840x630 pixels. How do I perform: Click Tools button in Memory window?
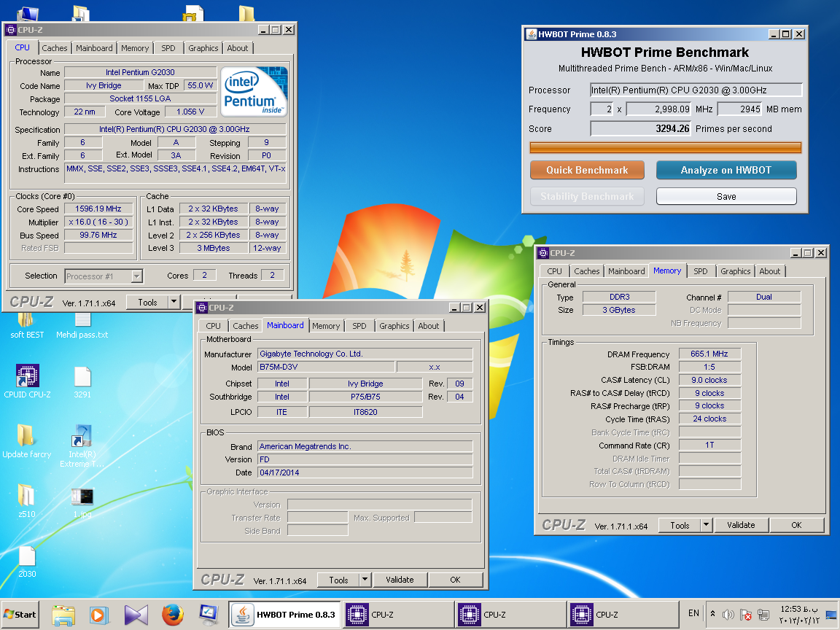(680, 525)
